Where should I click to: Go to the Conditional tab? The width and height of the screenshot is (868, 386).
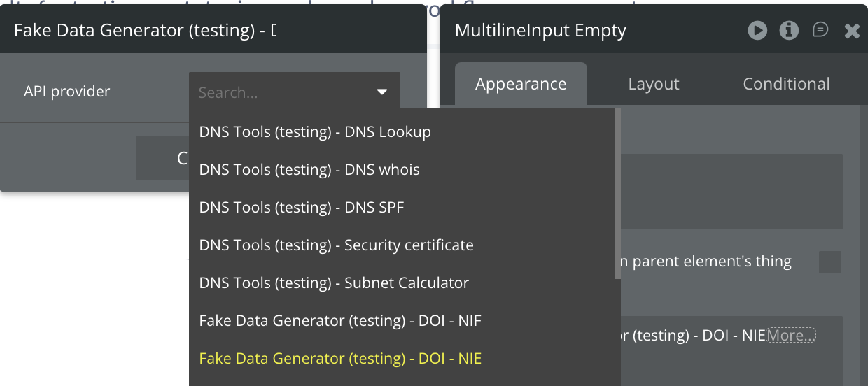pos(786,85)
